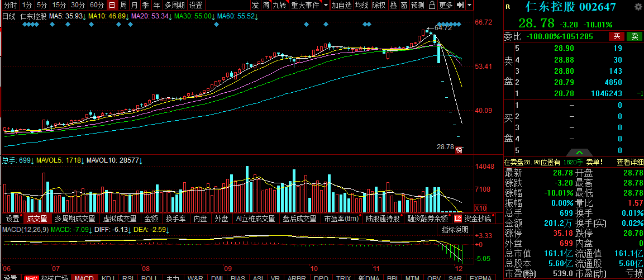Viewport: 644px width, 280px height.
Task: Click the green 卖 sell button
Action: pyautogui.click(x=634, y=36)
